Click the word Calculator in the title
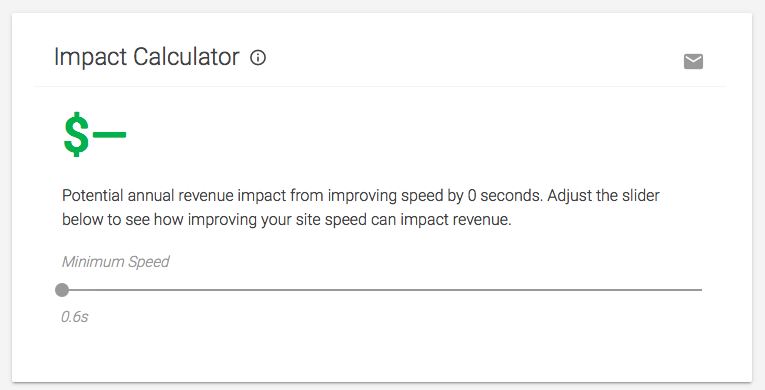 [186, 57]
